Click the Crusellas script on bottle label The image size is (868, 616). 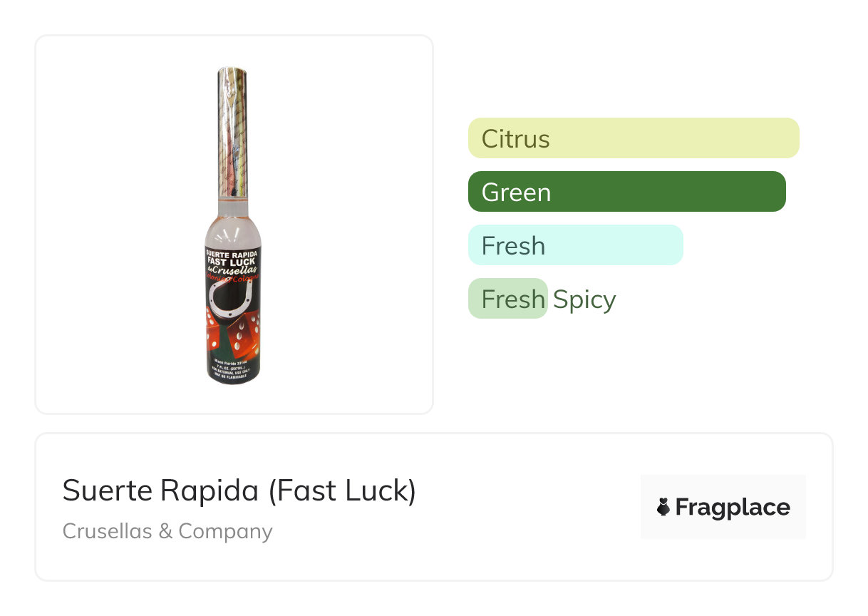pos(234,272)
